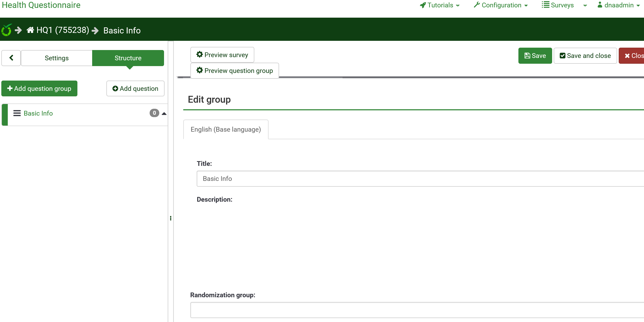The image size is (644, 322).
Task: Click the vertical dots sidebar resize handle
Action: pyautogui.click(x=171, y=218)
